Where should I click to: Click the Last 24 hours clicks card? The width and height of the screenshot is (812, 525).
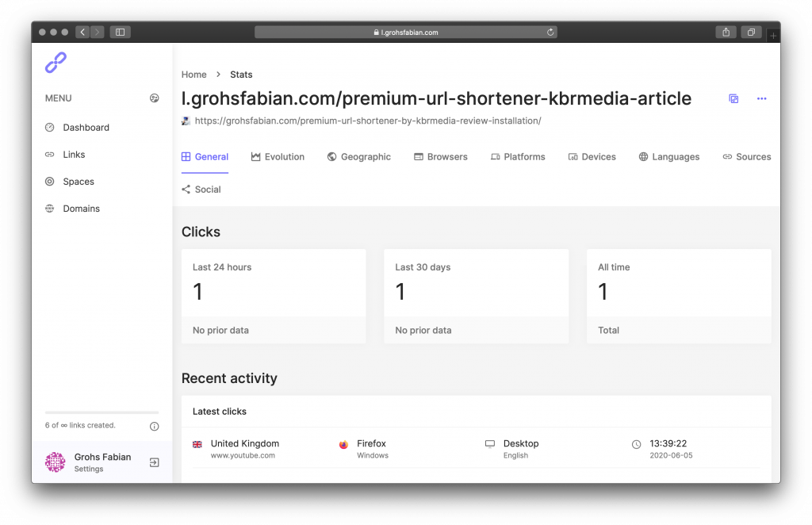click(274, 296)
